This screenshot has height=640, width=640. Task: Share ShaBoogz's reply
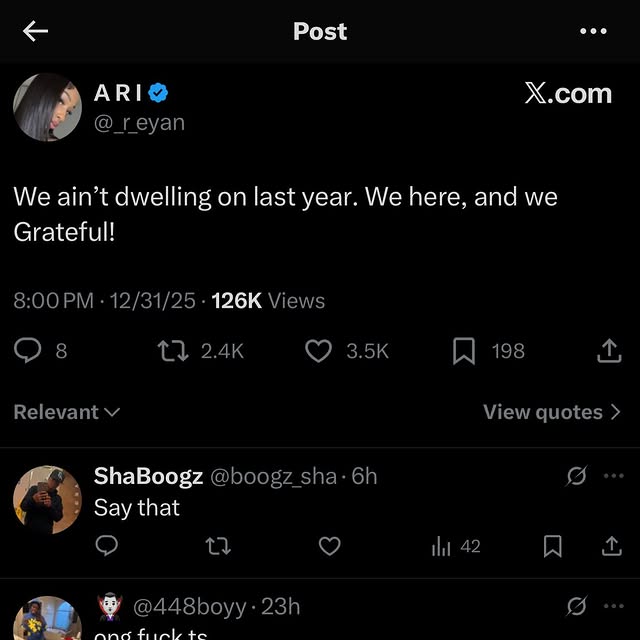pyautogui.click(x=611, y=546)
